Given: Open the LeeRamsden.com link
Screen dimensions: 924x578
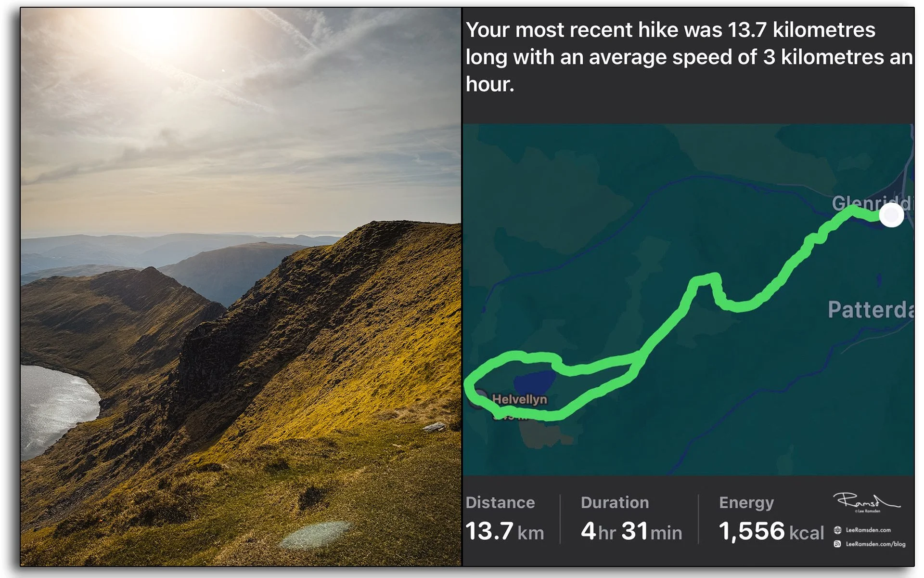Looking at the screenshot, I should click(x=868, y=530).
